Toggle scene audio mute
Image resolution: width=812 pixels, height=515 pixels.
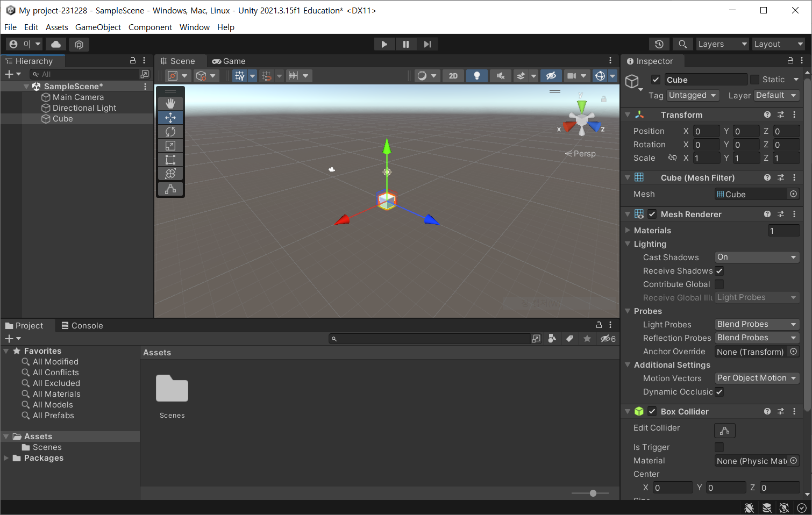501,76
